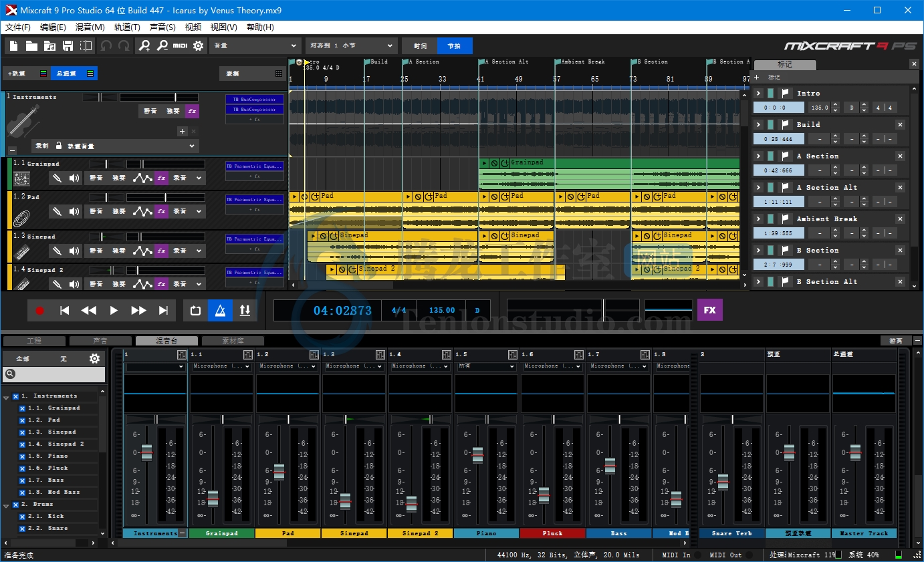
Task: Click the Master Track mixer fader
Action: [x=855, y=452]
